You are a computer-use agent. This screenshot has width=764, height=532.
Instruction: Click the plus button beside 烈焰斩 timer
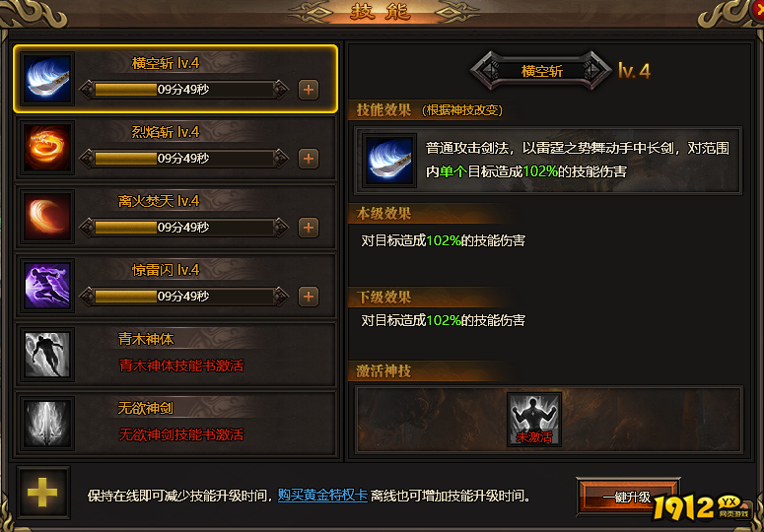309,159
